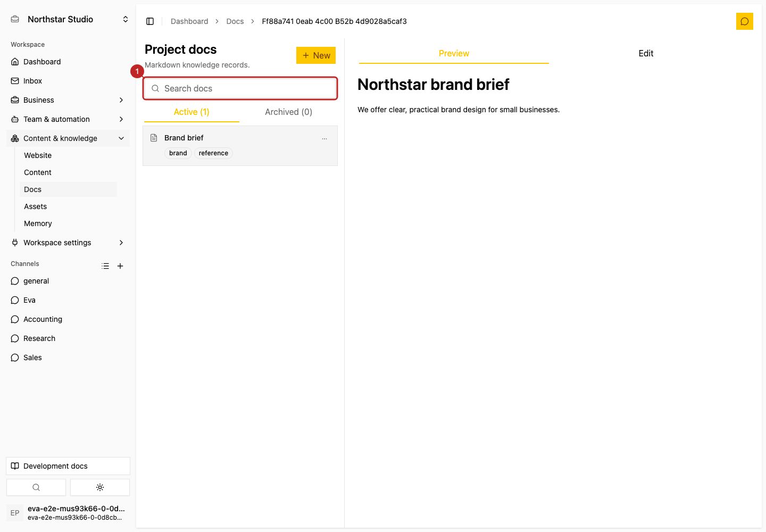Click the Team & automation robot icon
This screenshot has width=766, height=532.
[x=15, y=119]
